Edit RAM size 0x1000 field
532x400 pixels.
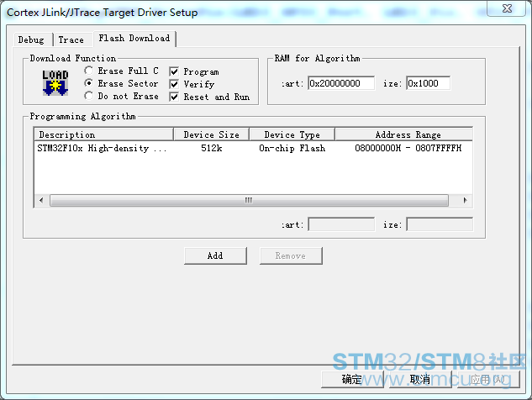click(428, 83)
